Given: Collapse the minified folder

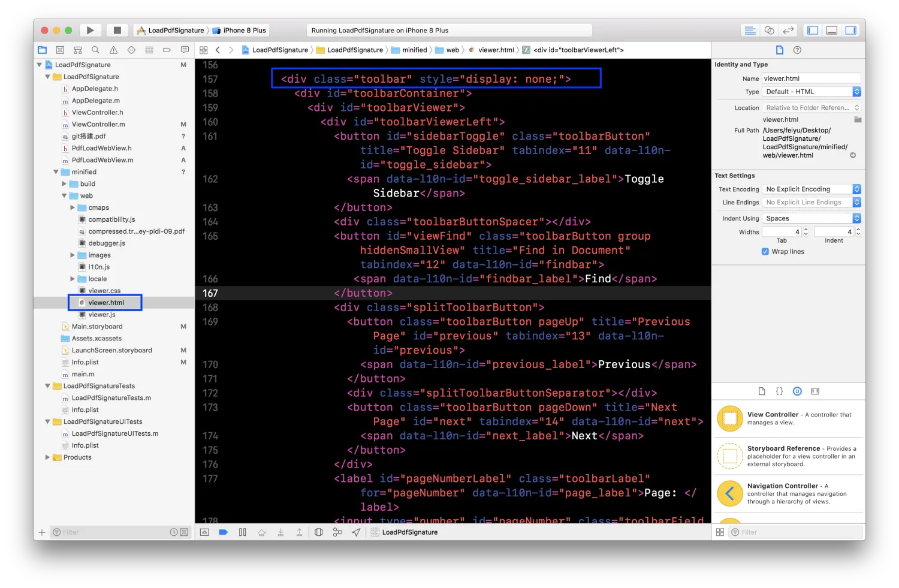Looking at the screenshot, I should 56,172.
